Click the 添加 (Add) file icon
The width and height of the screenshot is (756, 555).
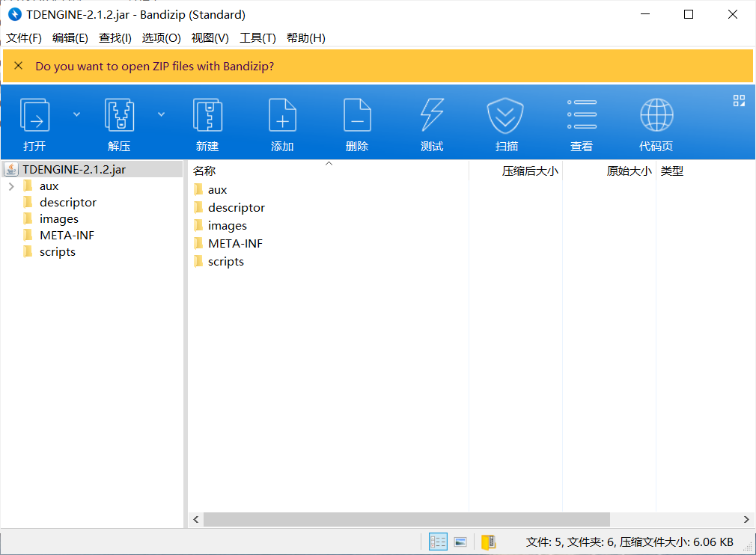point(282,115)
